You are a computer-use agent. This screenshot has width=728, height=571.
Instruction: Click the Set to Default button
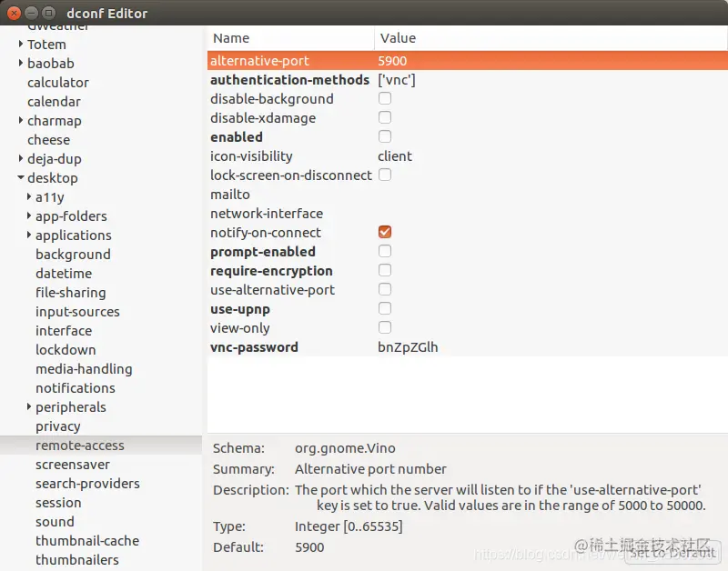tap(672, 553)
